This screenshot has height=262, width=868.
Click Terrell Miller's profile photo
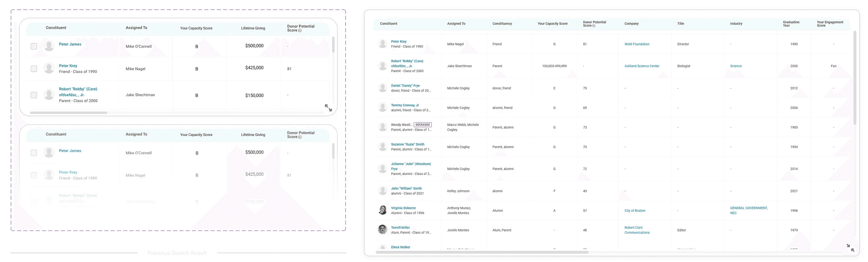(383, 229)
